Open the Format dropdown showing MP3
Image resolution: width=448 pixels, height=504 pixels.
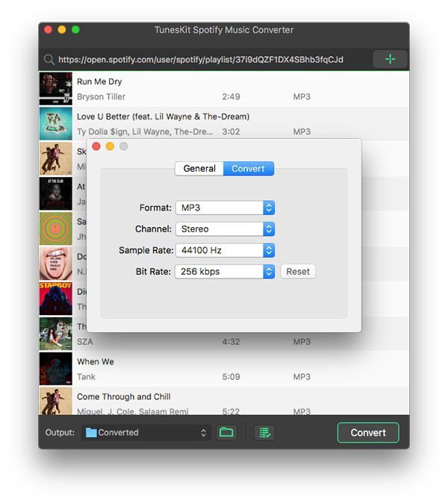(225, 208)
